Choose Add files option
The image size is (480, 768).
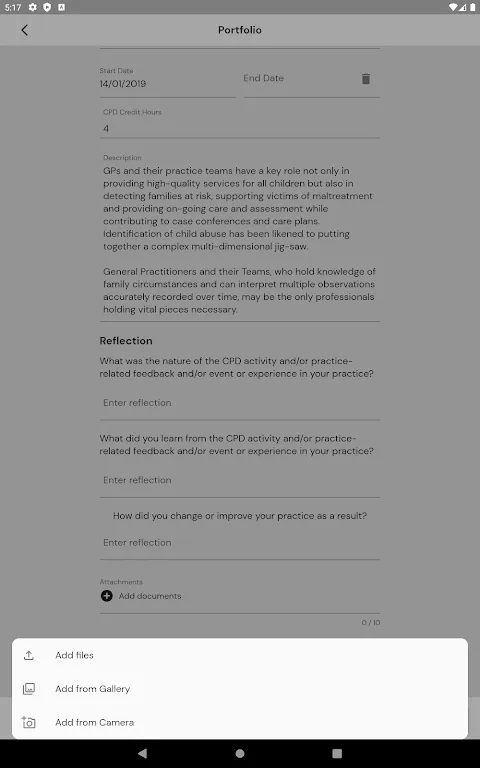(240, 655)
